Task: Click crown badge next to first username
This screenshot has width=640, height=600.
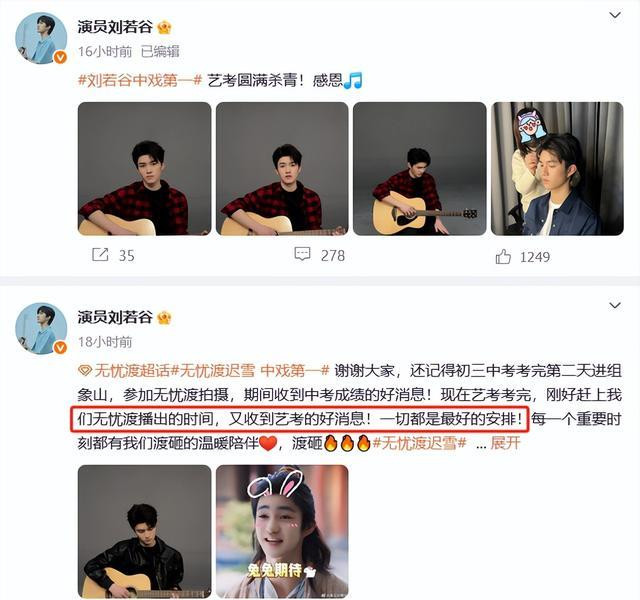Action: (164, 27)
